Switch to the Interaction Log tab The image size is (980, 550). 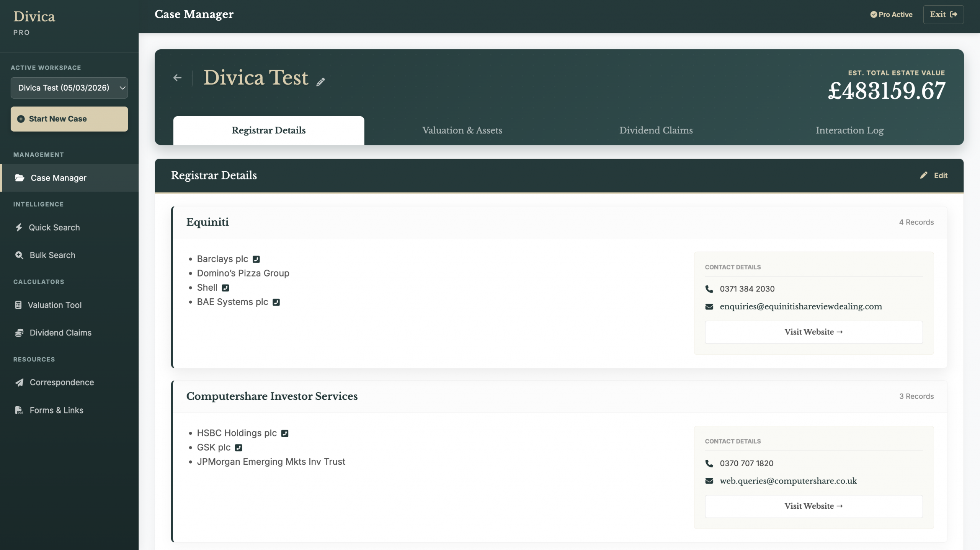coord(849,130)
